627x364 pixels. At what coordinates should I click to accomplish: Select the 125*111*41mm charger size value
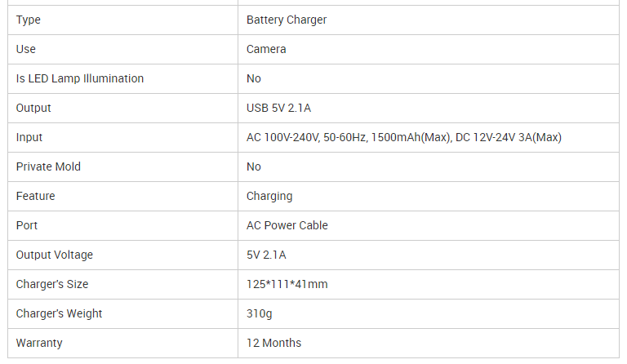(287, 284)
